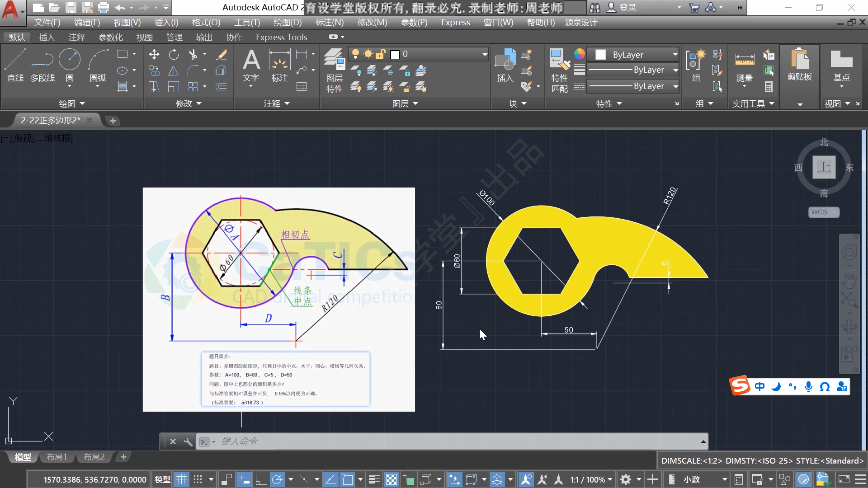Open the 文件(F) menu

pyautogui.click(x=47, y=23)
